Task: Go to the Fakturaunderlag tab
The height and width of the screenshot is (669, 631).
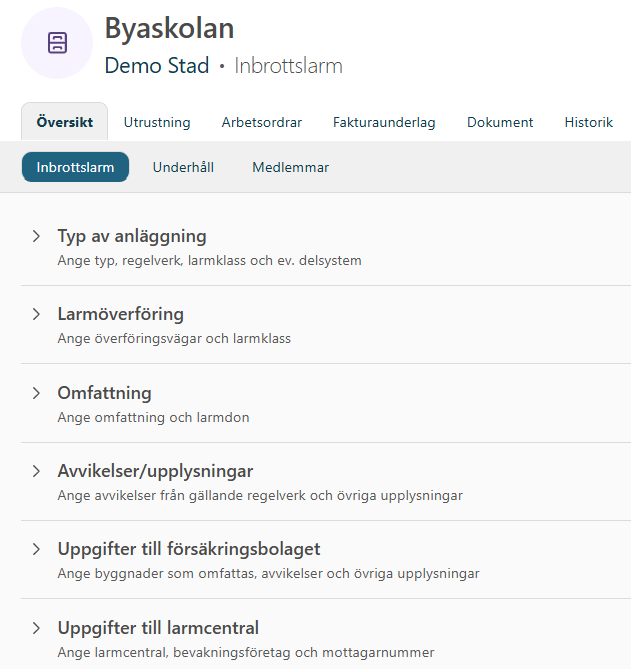Action: point(384,123)
